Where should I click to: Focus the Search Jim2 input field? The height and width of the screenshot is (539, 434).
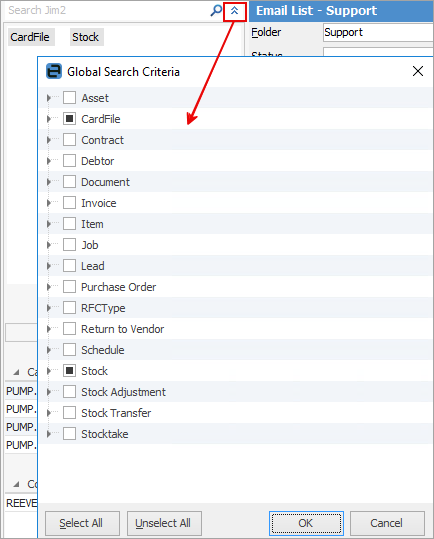point(107,11)
